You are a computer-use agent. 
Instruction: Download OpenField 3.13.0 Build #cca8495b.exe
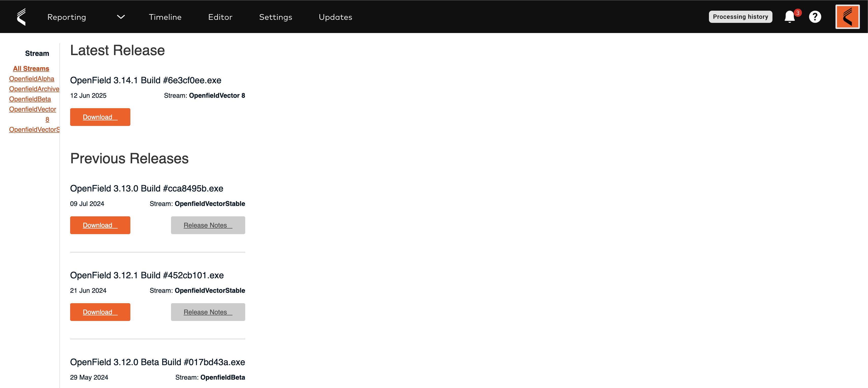100,225
